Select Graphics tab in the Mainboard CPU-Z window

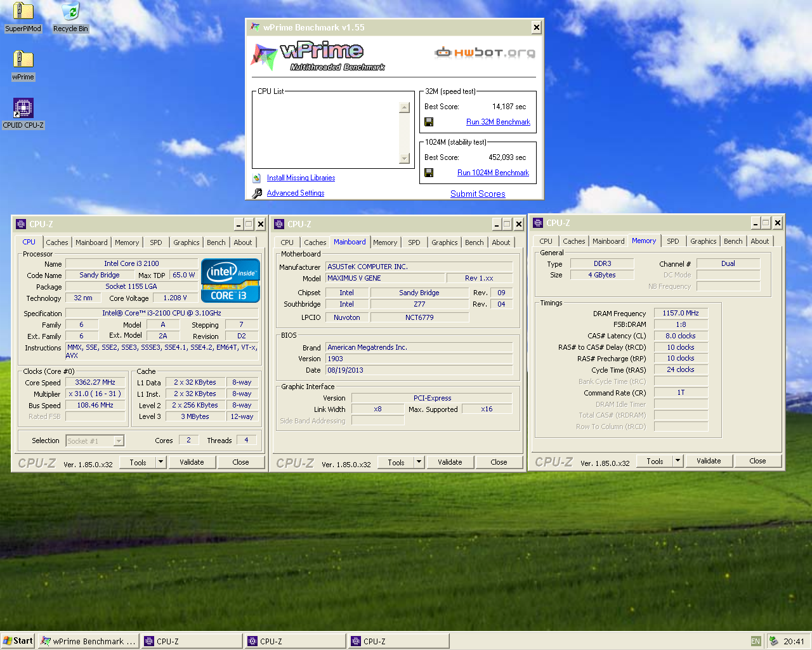(x=445, y=242)
